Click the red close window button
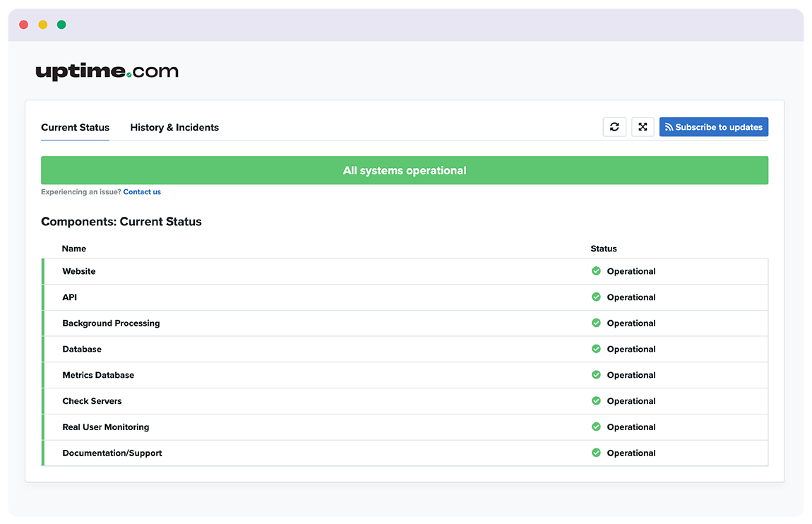 click(x=24, y=24)
